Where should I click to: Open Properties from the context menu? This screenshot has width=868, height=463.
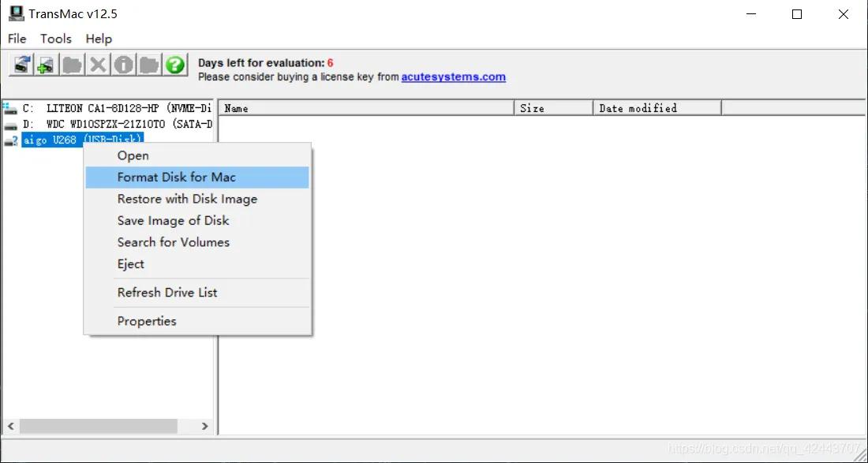coord(197,321)
